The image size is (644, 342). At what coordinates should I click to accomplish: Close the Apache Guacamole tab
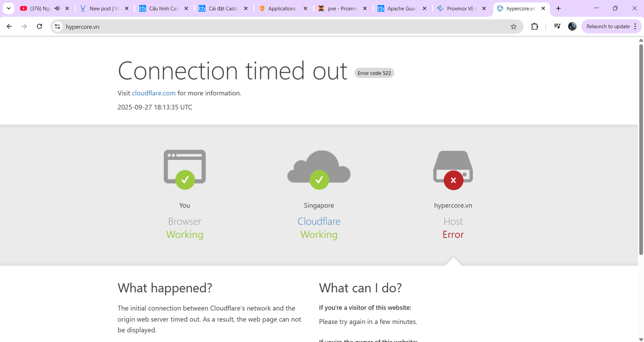pyautogui.click(x=425, y=9)
